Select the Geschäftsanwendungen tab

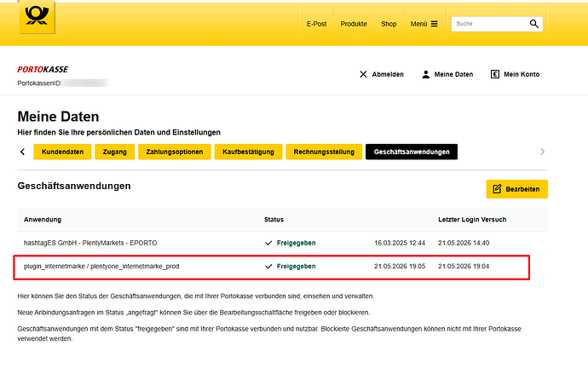tap(412, 152)
